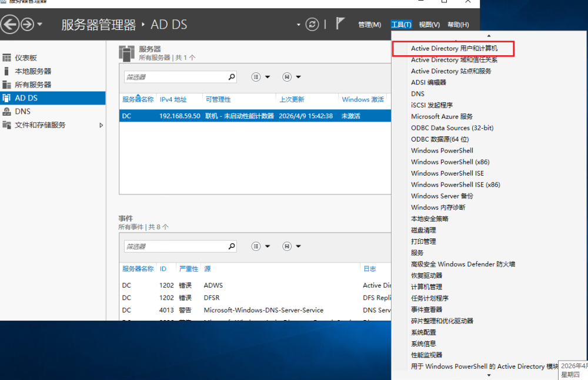
Task: Open navigation history dropdown beside forward arrow
Action: (40, 24)
